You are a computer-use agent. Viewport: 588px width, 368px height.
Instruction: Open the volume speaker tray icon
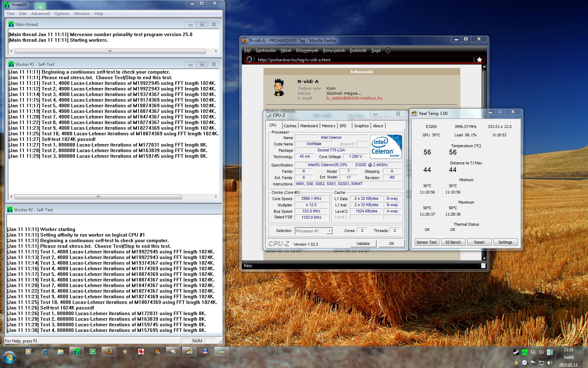(x=550, y=363)
